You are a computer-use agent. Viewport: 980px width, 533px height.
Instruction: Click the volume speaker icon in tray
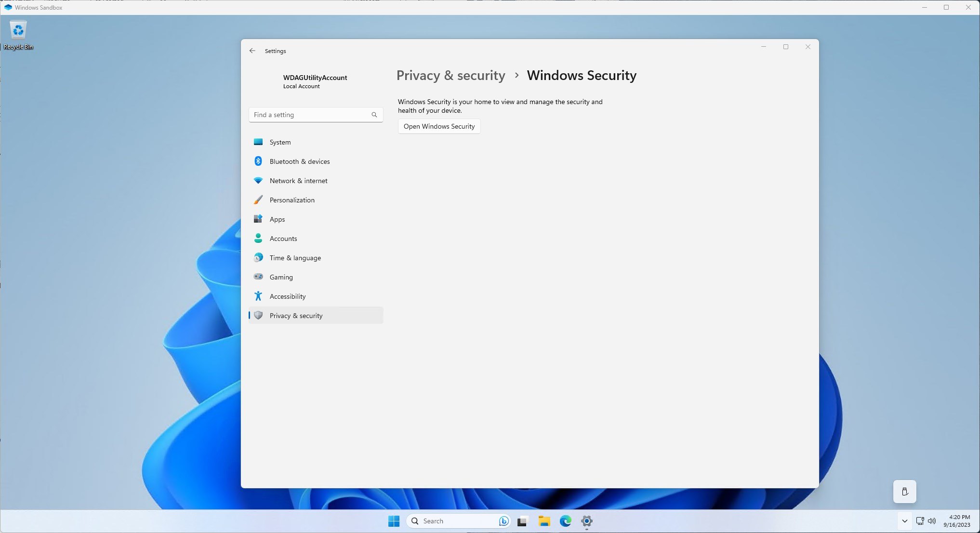click(932, 521)
